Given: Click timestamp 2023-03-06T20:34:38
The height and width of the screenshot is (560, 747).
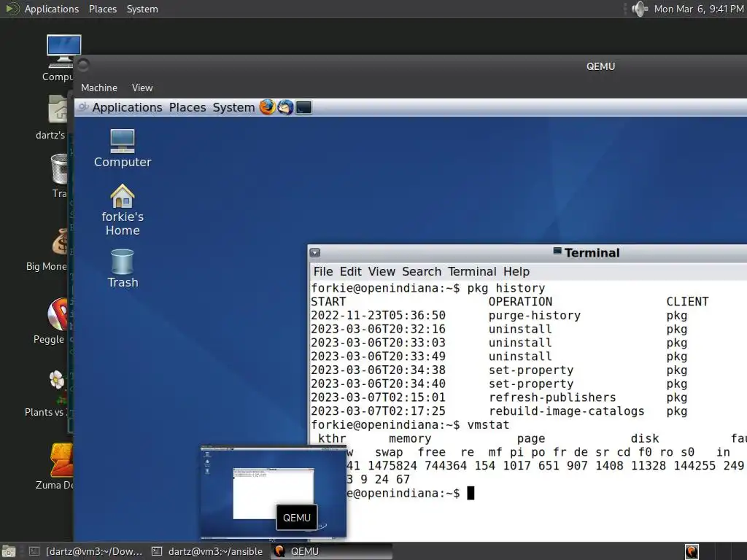Looking at the screenshot, I should pyautogui.click(x=379, y=370).
